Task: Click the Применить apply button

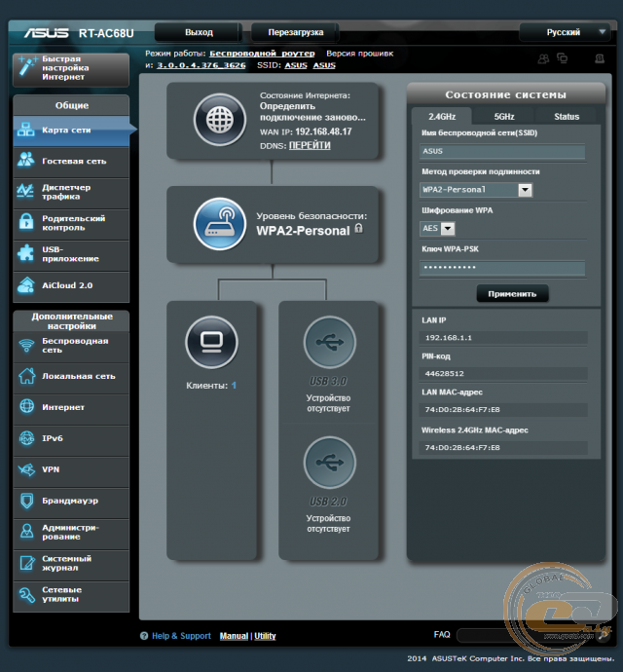Action: pos(512,294)
